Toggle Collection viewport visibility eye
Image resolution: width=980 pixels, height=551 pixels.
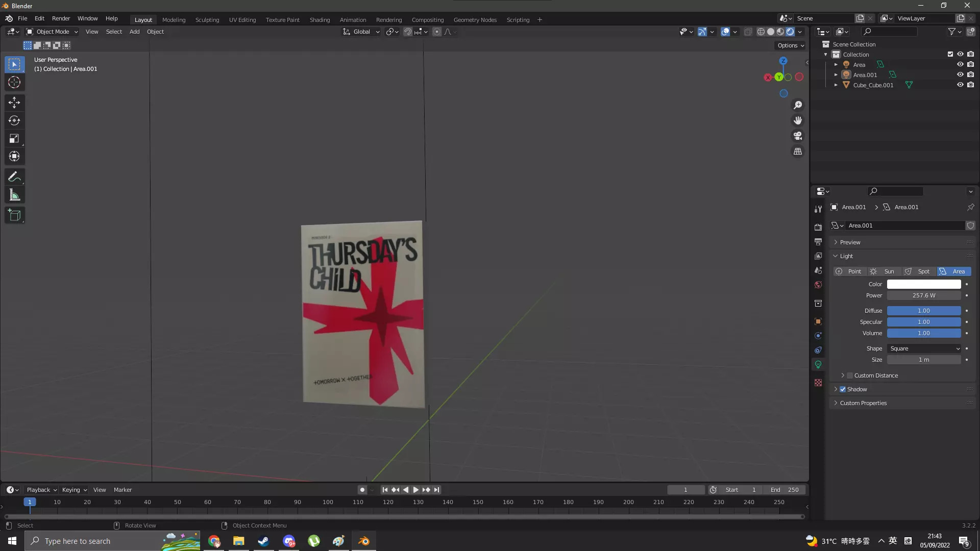pos(960,54)
